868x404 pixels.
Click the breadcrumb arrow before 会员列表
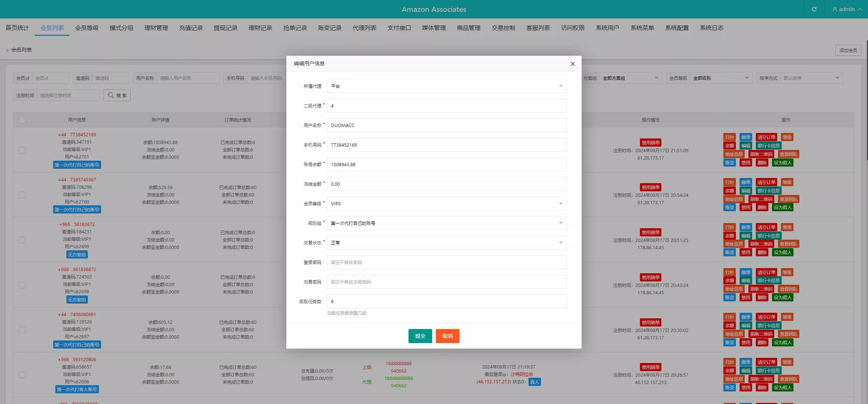coord(7,50)
